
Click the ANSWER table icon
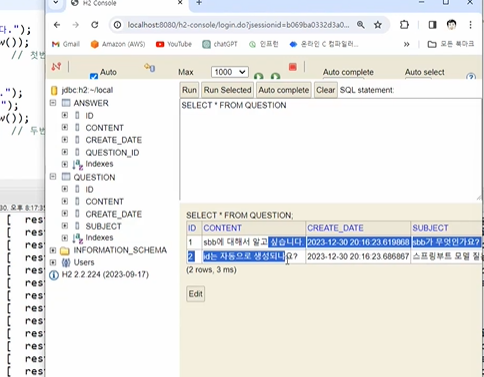tap(66, 103)
